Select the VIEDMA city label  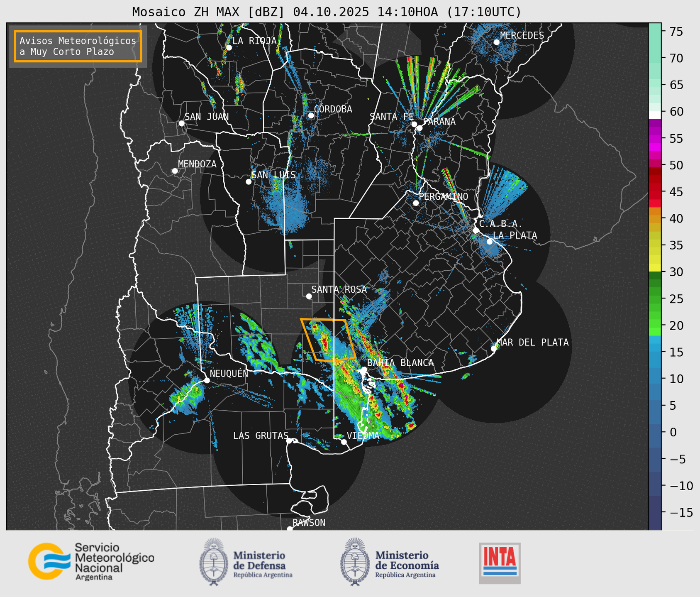click(363, 436)
